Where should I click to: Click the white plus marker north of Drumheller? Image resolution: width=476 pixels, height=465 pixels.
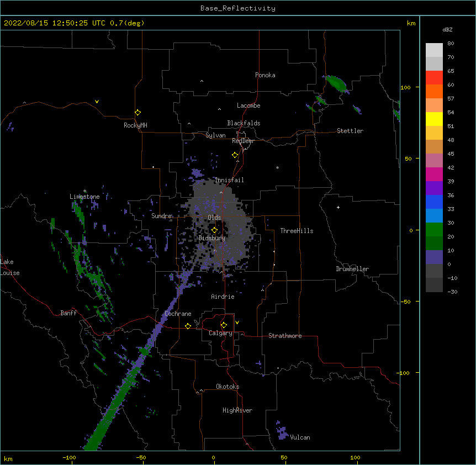pos(338,207)
